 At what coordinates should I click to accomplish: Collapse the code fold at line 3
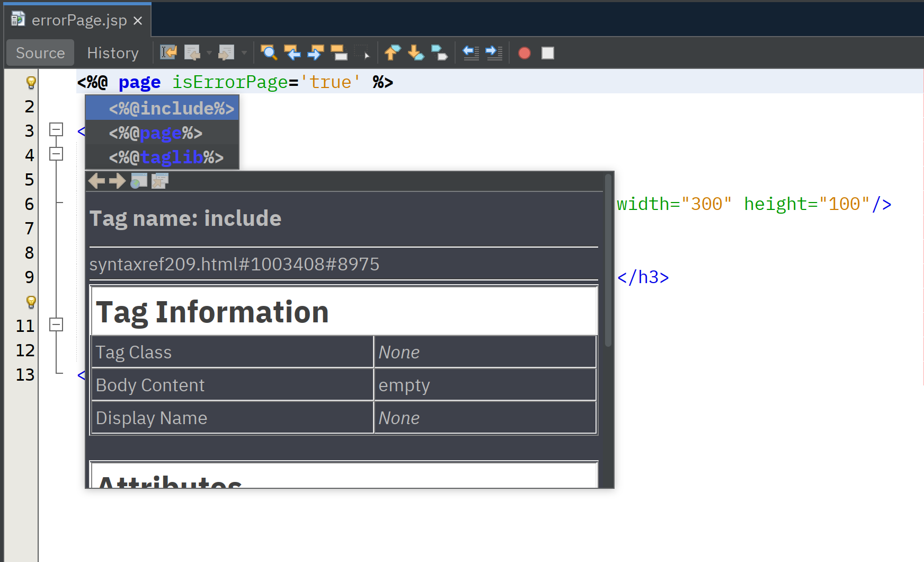[x=56, y=130]
